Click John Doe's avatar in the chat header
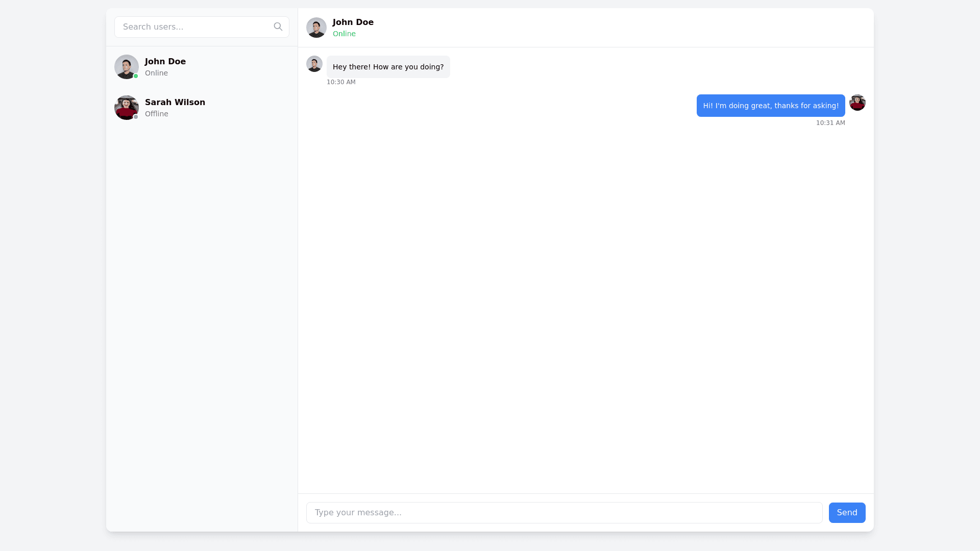Screen dimensions: 980x551 316,28
